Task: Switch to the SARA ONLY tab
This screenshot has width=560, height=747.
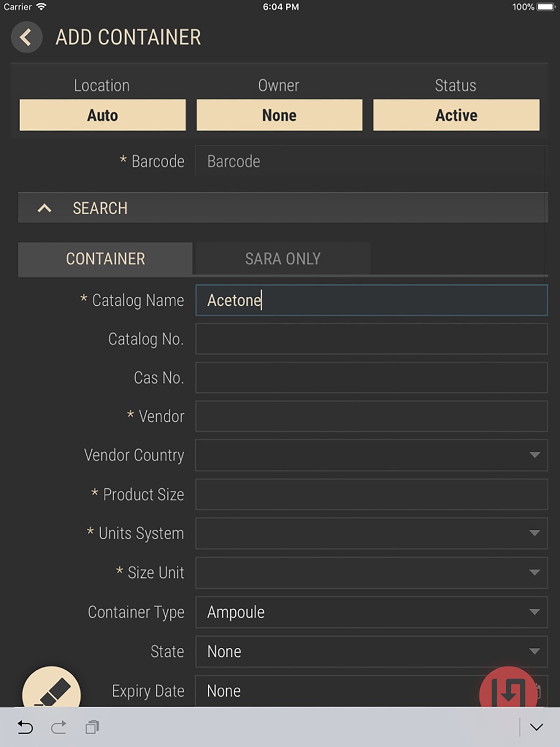Action: click(x=282, y=259)
